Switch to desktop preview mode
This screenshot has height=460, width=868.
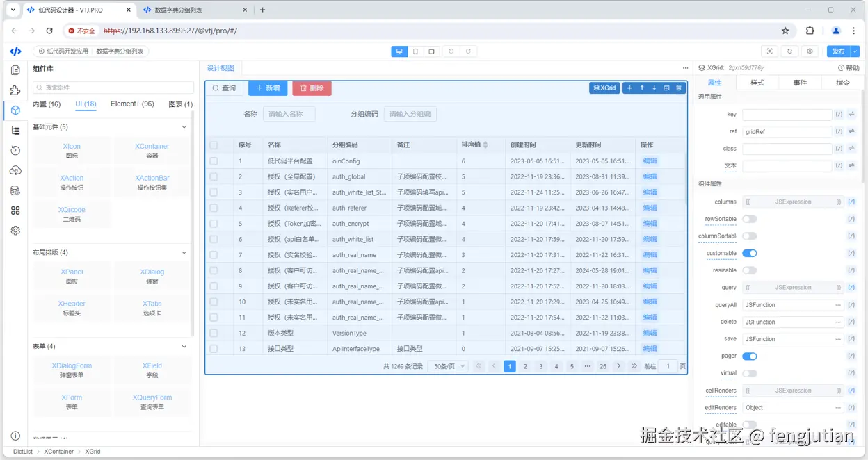click(x=399, y=51)
